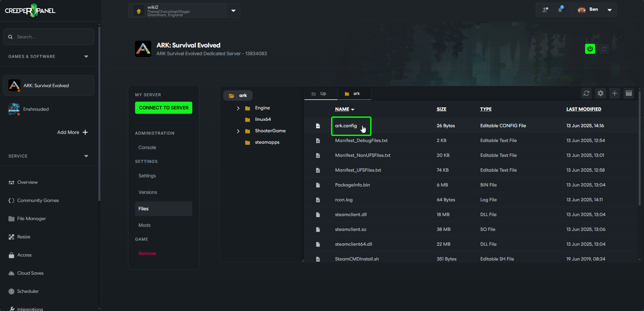The height and width of the screenshot is (311, 644).
Task: Click the Access lock icon
Action: click(x=11, y=255)
